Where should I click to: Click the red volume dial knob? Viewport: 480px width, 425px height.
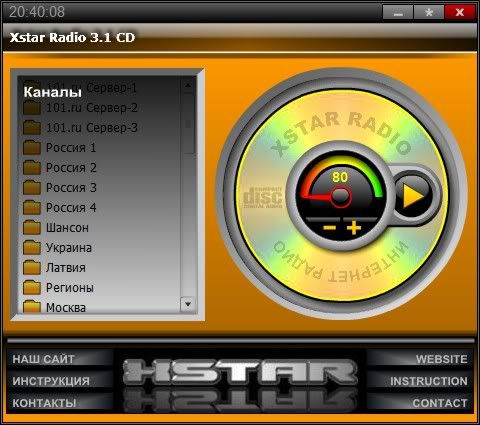coord(340,197)
